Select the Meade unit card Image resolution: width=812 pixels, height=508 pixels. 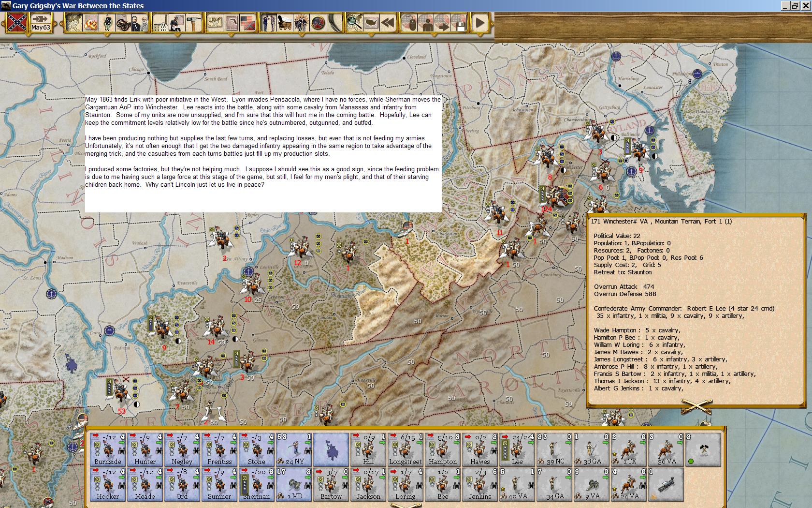point(145,484)
